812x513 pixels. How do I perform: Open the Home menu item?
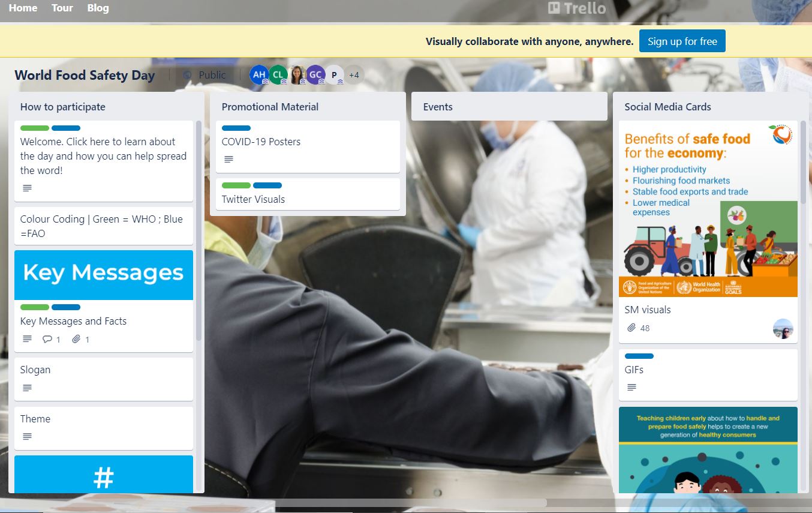pos(23,8)
